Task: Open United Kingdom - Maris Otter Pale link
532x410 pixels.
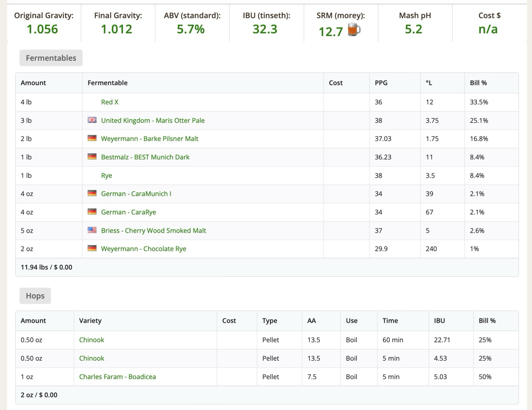Action: point(153,120)
